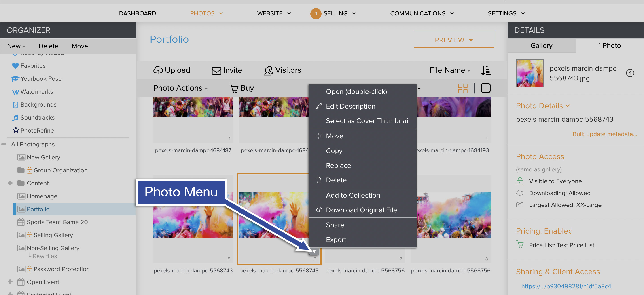Collapse the All Photographs tree

pyautogui.click(x=4, y=144)
